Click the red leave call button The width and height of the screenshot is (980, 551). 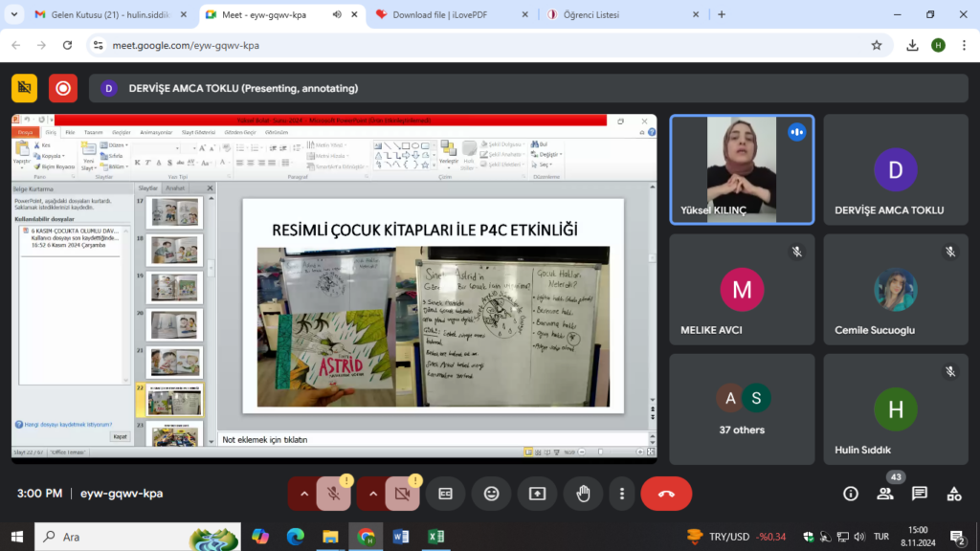click(x=666, y=494)
